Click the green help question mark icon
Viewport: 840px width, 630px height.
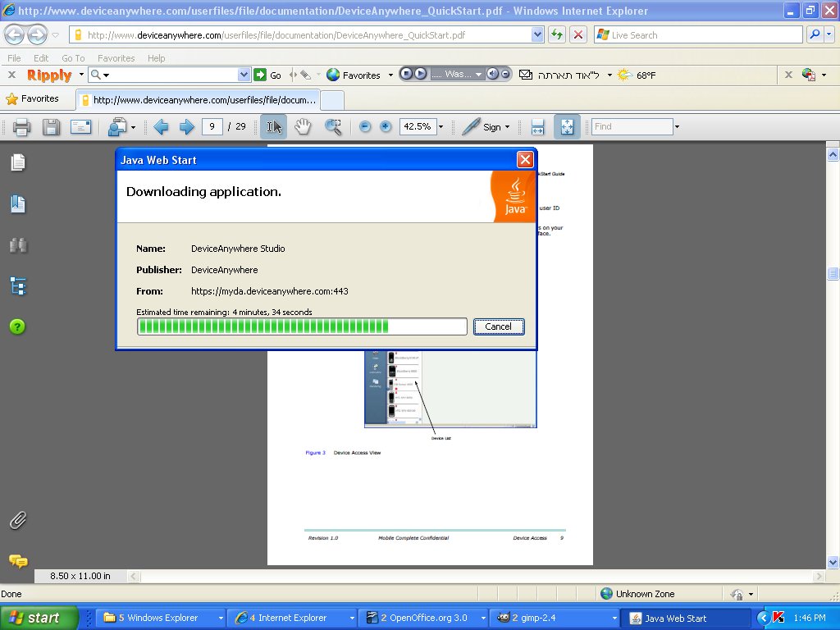[17, 326]
